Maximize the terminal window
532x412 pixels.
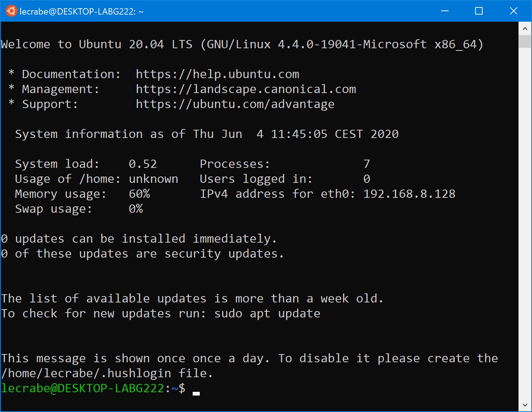click(x=479, y=11)
